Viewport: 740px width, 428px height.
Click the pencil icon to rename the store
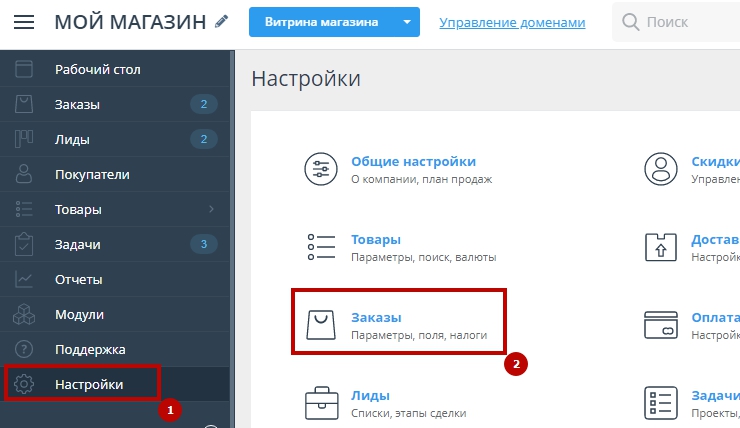(221, 21)
